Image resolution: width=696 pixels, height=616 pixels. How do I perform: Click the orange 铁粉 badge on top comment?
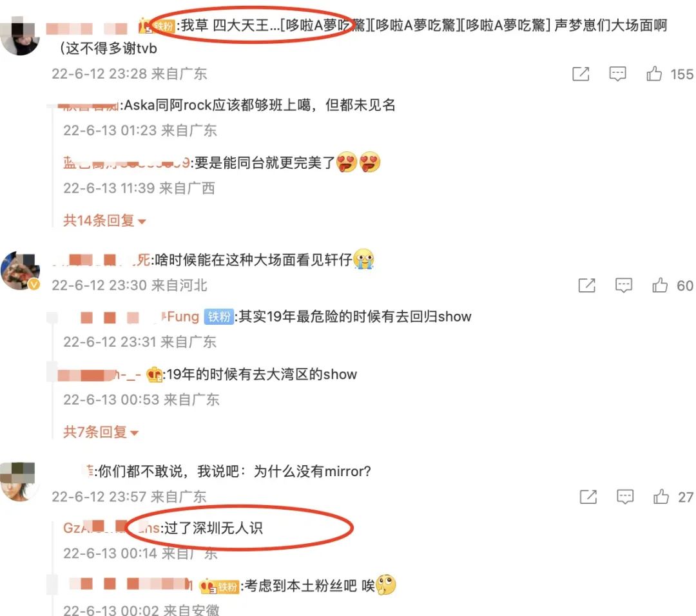pyautogui.click(x=164, y=26)
